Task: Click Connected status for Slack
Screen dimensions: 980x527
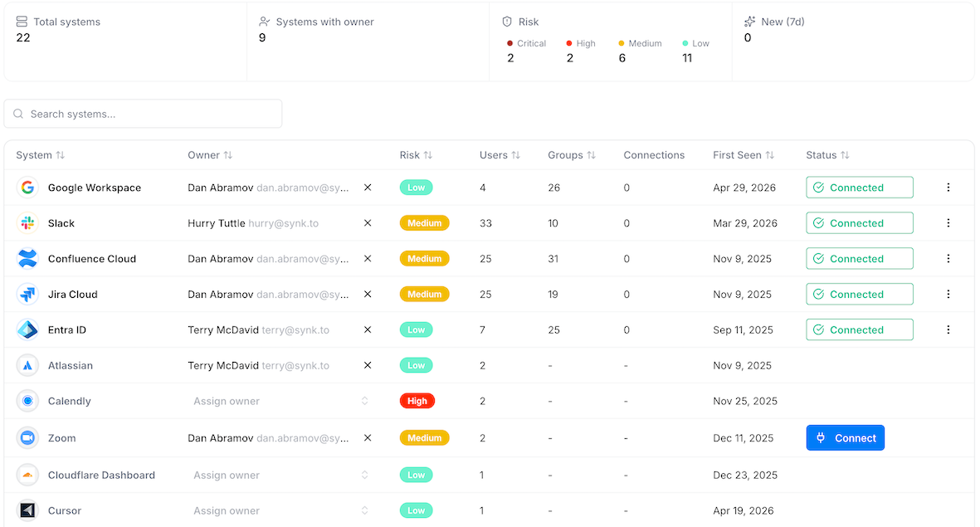Action: (860, 223)
